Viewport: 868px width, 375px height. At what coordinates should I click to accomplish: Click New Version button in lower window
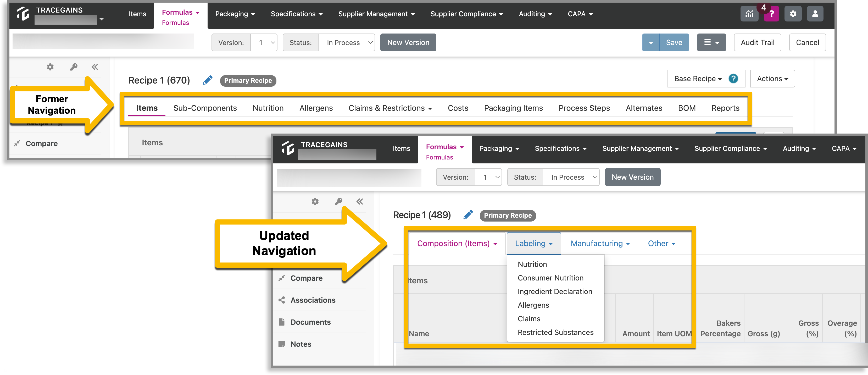click(x=632, y=177)
